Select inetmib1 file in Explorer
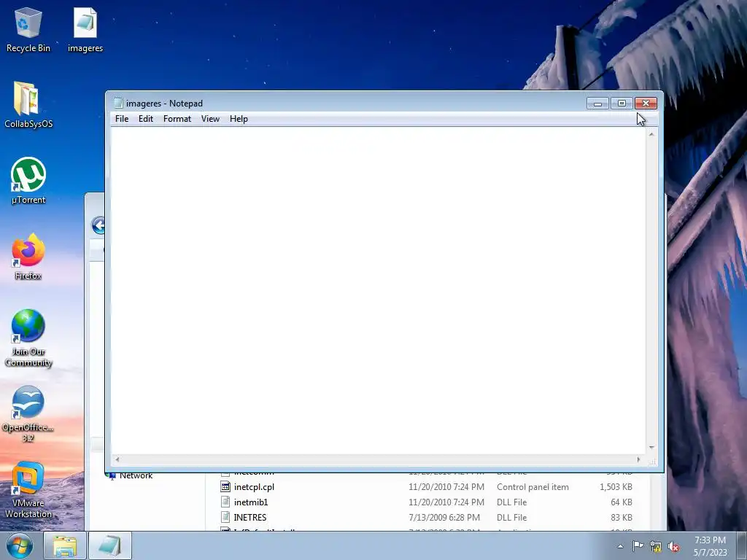Screen dimensions: 747x560 click(x=251, y=502)
